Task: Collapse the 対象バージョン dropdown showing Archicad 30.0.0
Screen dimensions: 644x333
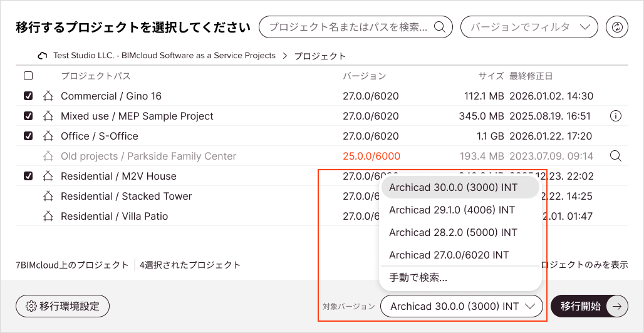Action: pyautogui.click(x=462, y=306)
